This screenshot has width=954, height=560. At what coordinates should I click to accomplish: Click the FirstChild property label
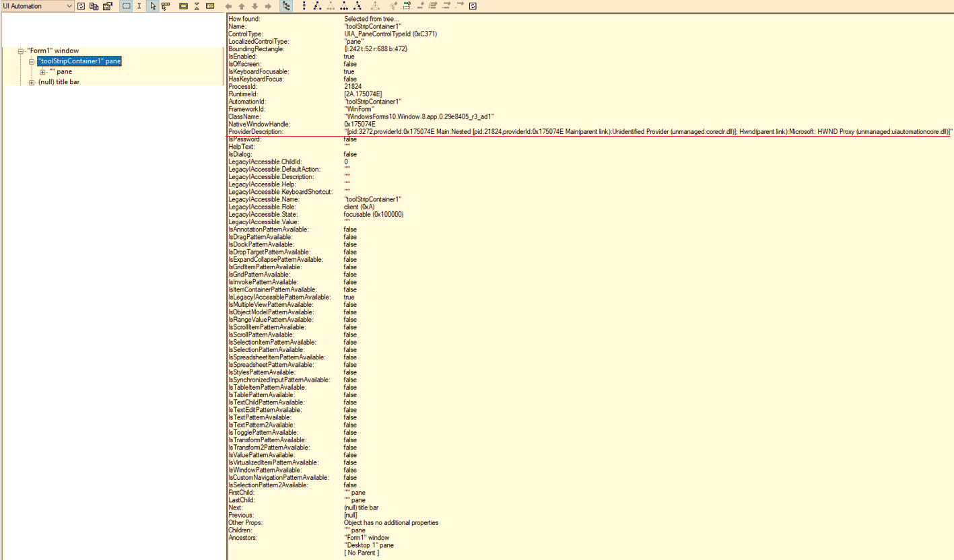click(x=241, y=493)
